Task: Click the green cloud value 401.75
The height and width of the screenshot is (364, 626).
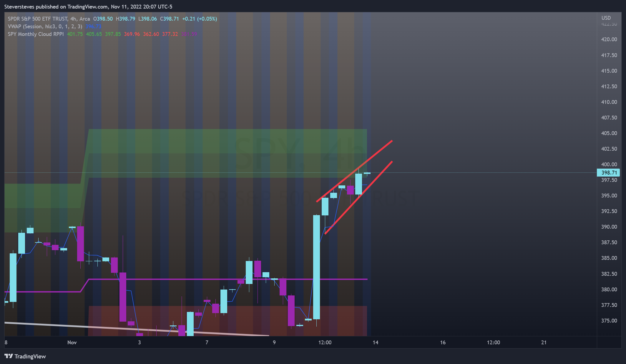Action: pos(75,34)
